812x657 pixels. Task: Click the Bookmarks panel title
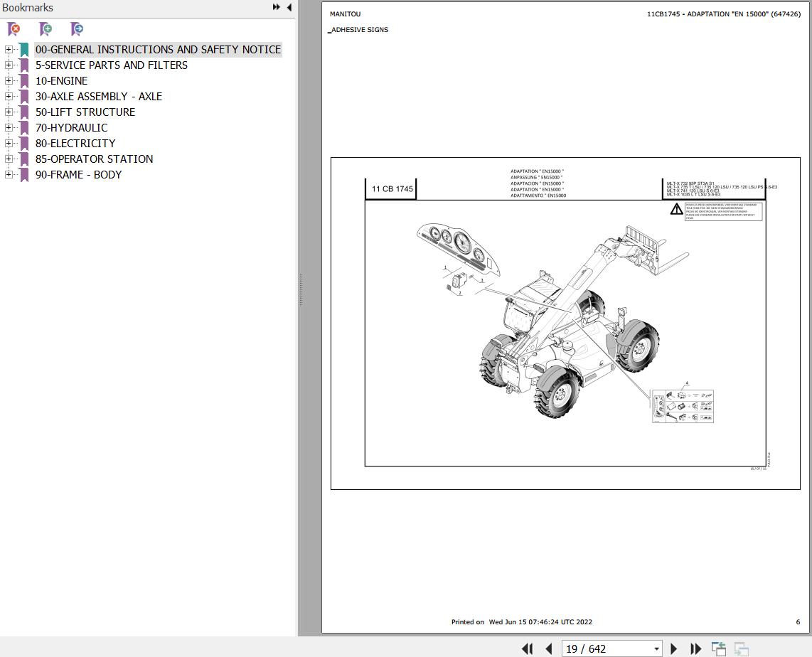tap(28, 8)
